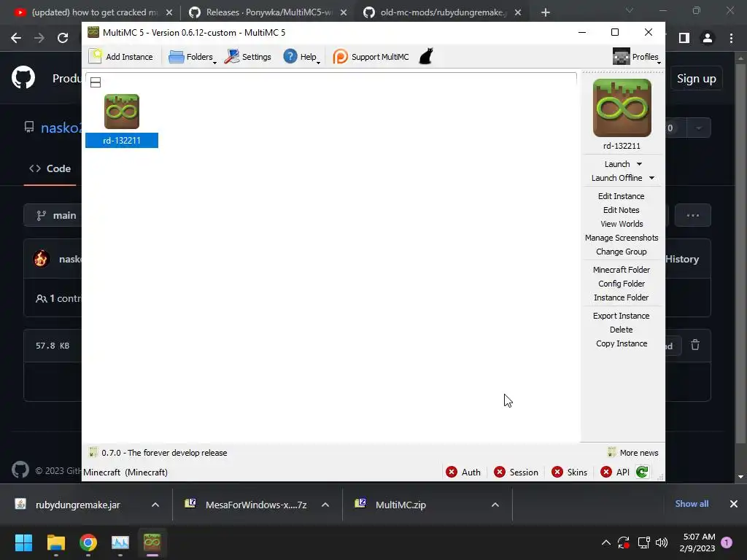747x560 pixels.
Task: Collapse the instance group toggle icon
Action: (96, 82)
